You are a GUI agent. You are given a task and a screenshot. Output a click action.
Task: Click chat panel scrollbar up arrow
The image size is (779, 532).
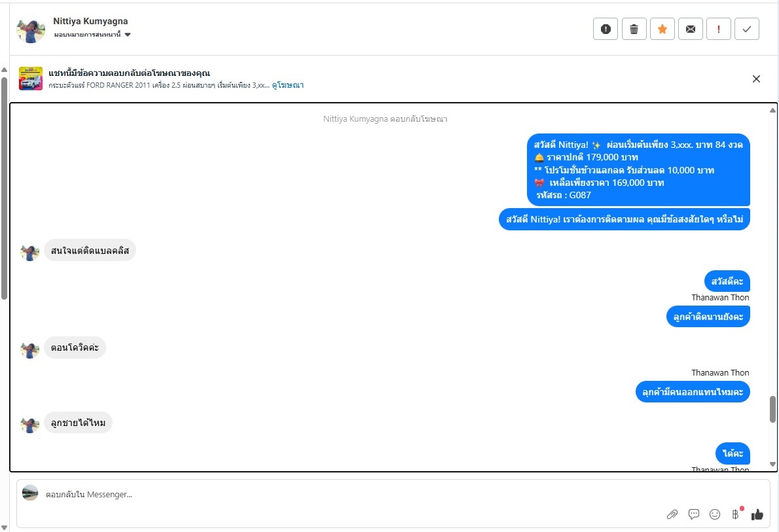tap(772, 111)
